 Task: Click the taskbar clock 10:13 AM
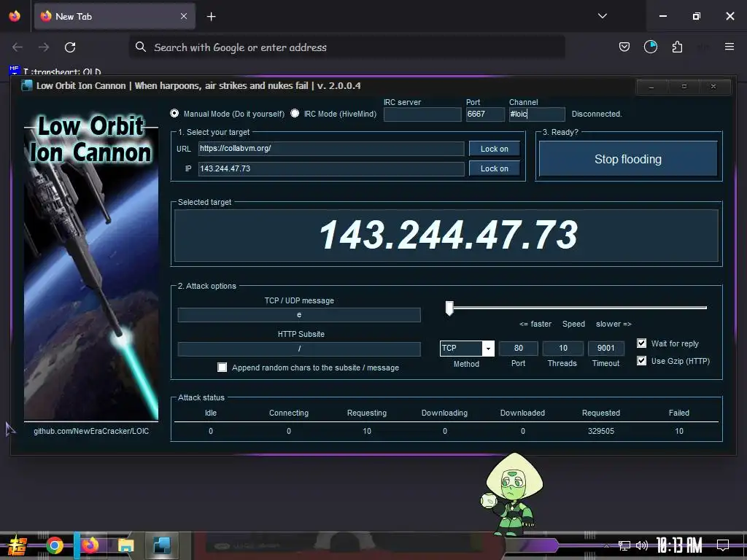tap(679, 545)
